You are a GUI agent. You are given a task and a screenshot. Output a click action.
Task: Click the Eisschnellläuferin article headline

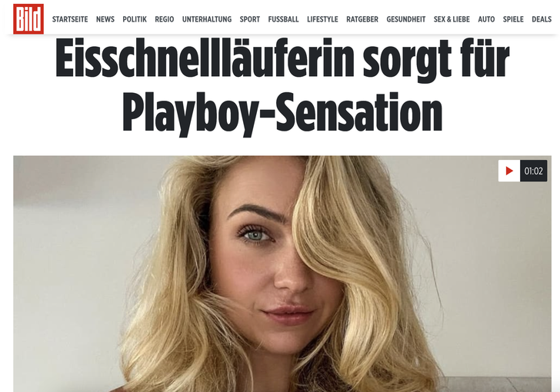pyautogui.click(x=282, y=86)
